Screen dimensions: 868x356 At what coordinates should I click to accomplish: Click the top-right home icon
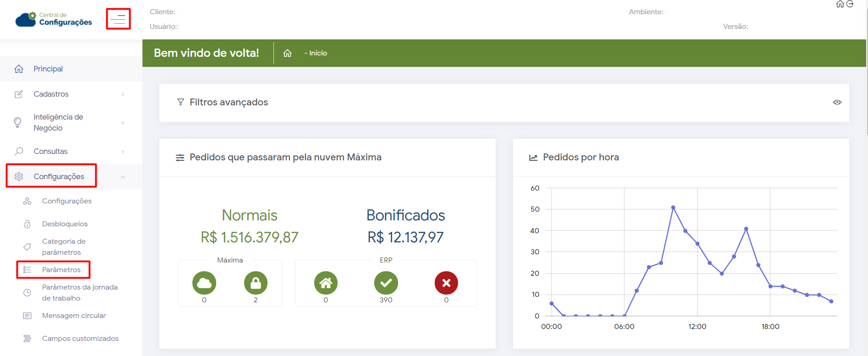coord(840,4)
